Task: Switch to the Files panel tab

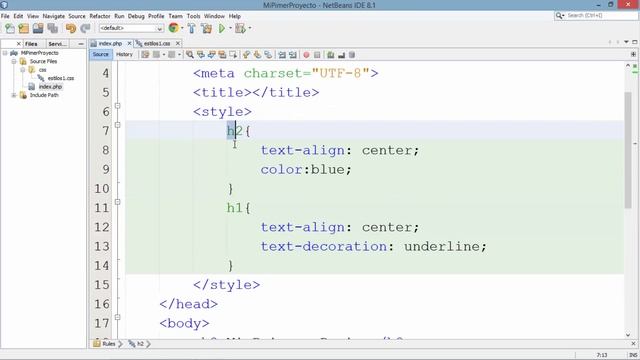Action: [x=31, y=44]
